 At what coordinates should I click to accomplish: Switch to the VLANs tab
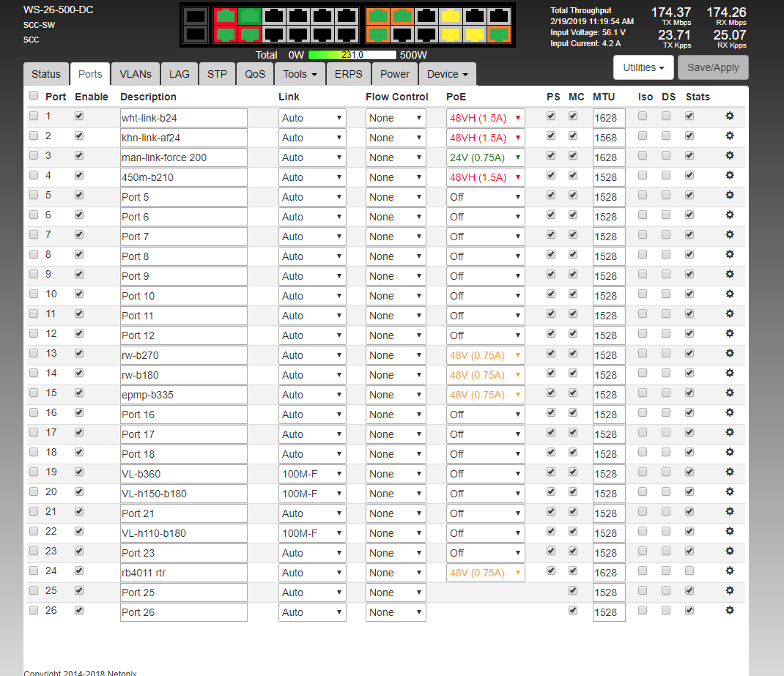point(136,74)
